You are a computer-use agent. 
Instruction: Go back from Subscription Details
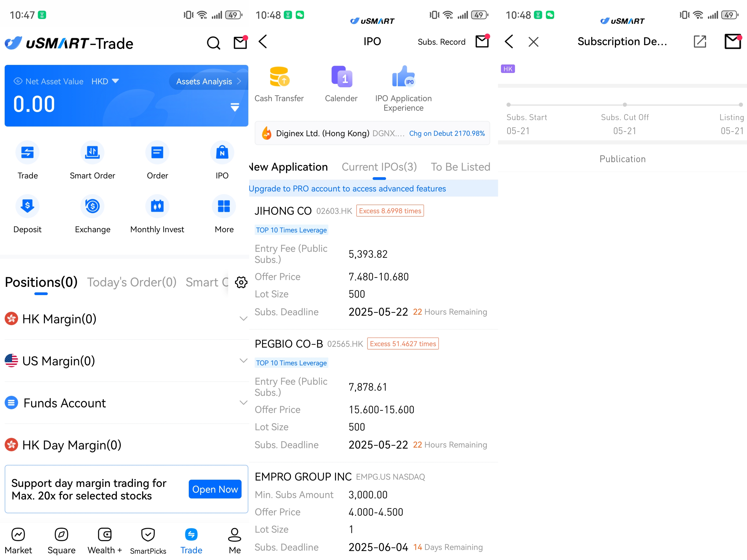509,42
